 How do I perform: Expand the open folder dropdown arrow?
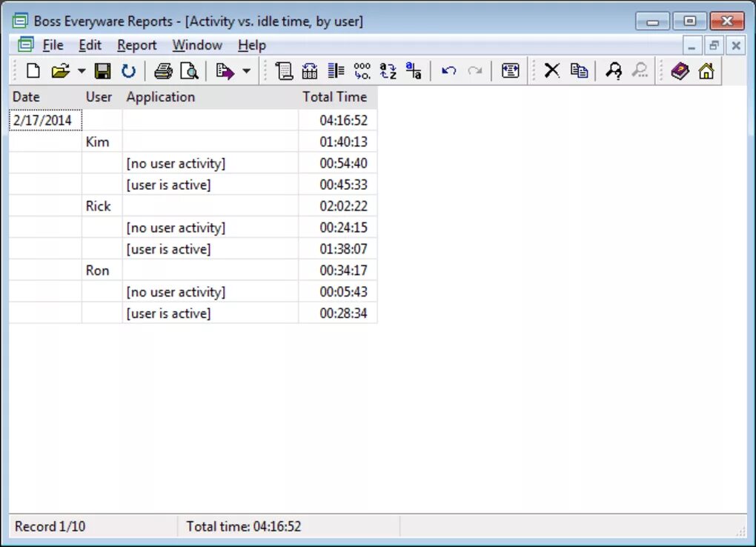click(x=82, y=71)
